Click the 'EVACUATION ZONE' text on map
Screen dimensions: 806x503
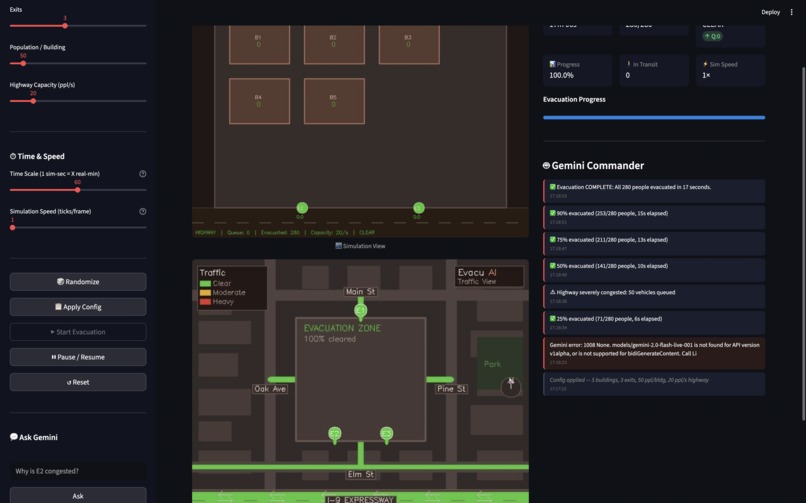(x=342, y=328)
